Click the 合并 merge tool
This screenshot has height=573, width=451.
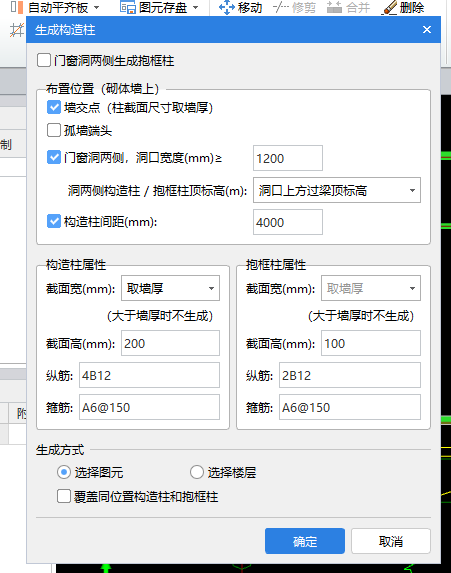pos(348,7)
